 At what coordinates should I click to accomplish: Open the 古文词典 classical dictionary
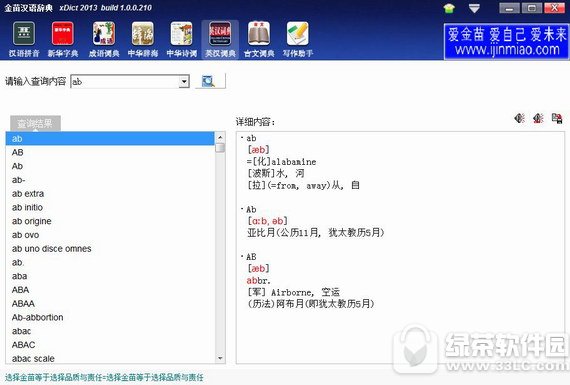259,39
